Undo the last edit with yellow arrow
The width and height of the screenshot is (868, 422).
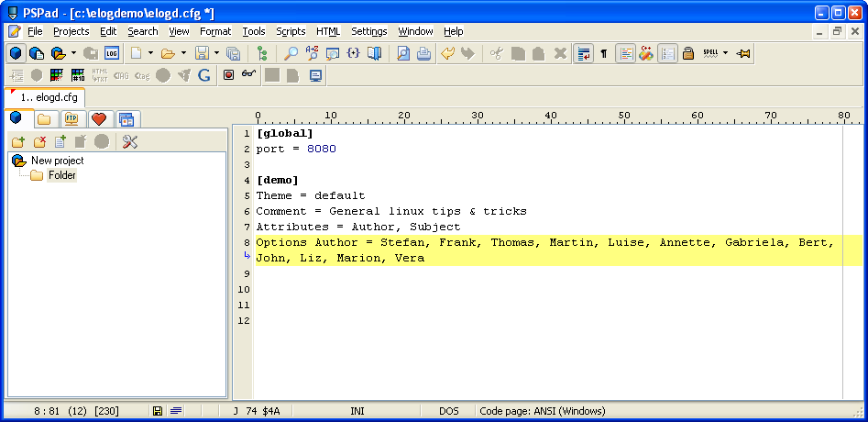[x=447, y=54]
